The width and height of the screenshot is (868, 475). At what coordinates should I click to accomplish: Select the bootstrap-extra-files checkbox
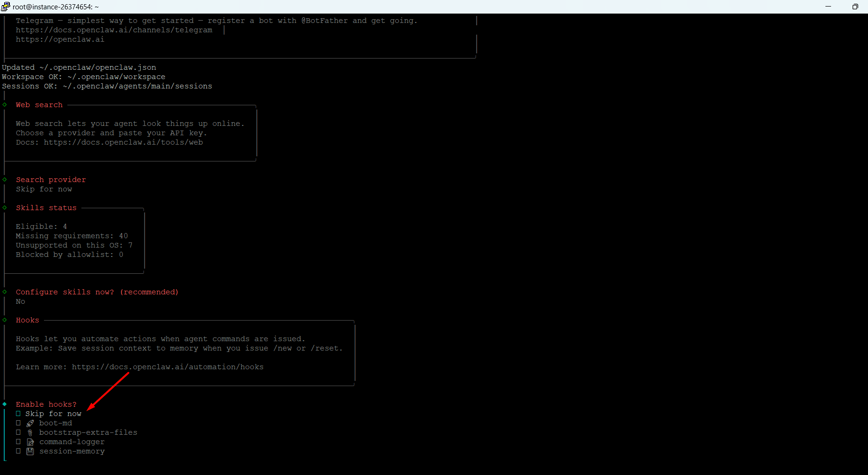pyautogui.click(x=18, y=432)
